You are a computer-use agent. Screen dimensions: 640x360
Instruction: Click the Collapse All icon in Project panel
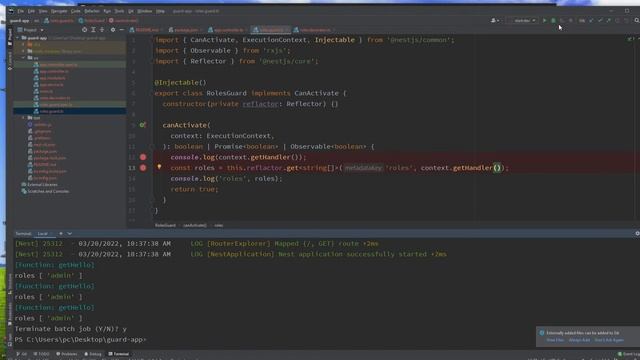point(102,30)
